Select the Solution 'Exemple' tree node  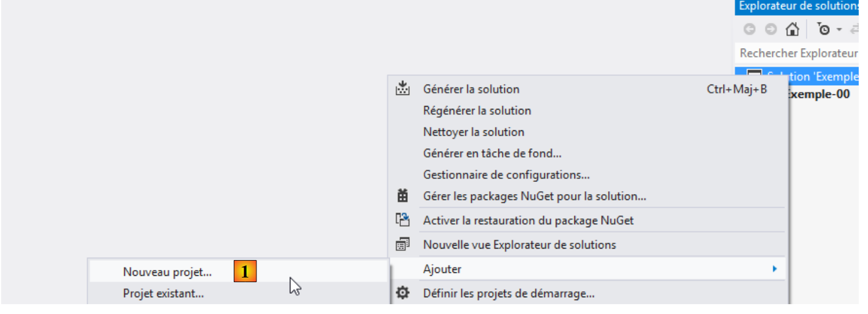tap(812, 76)
